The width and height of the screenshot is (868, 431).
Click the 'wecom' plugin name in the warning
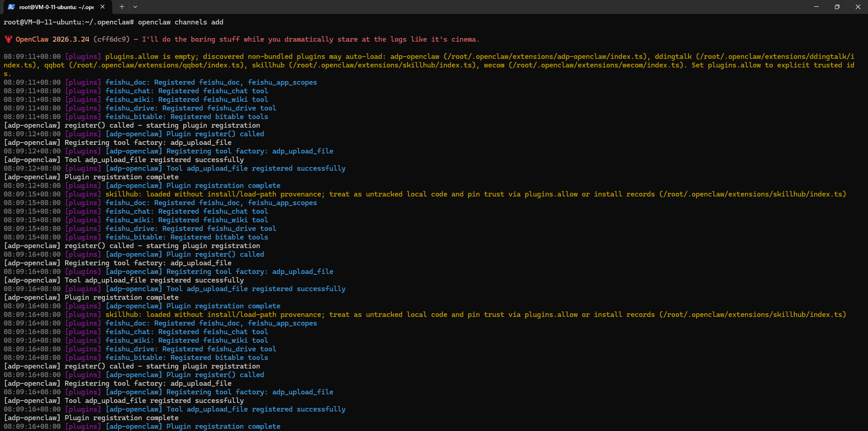(494, 65)
